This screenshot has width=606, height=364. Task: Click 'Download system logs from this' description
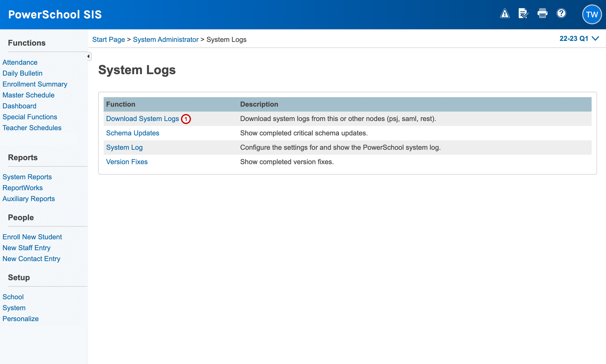tap(338, 119)
